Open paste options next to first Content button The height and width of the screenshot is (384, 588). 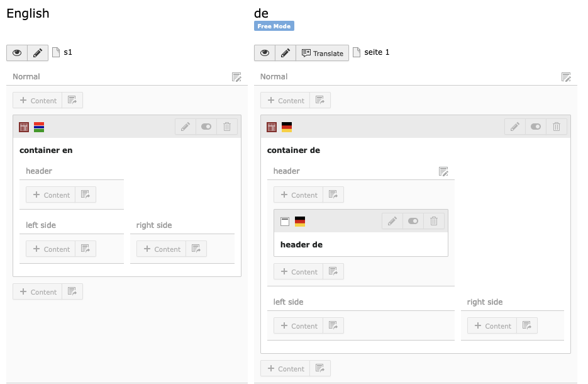coord(72,99)
